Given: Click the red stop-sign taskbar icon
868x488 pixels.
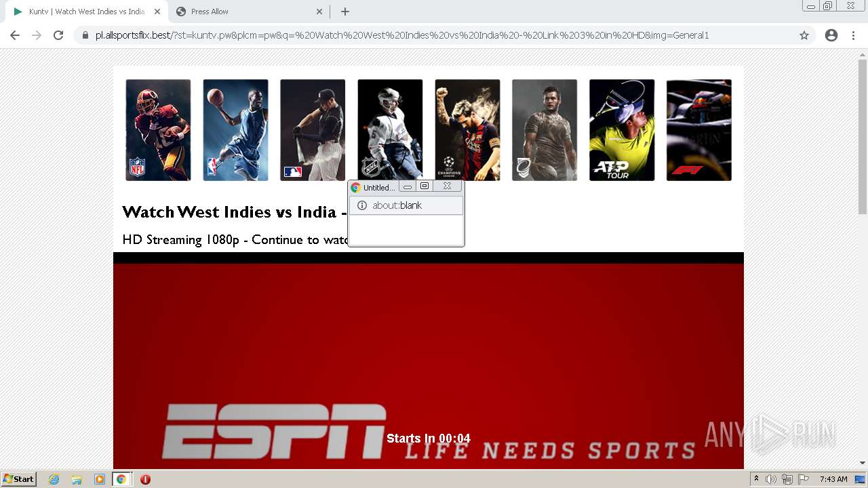Looking at the screenshot, I should [145, 479].
